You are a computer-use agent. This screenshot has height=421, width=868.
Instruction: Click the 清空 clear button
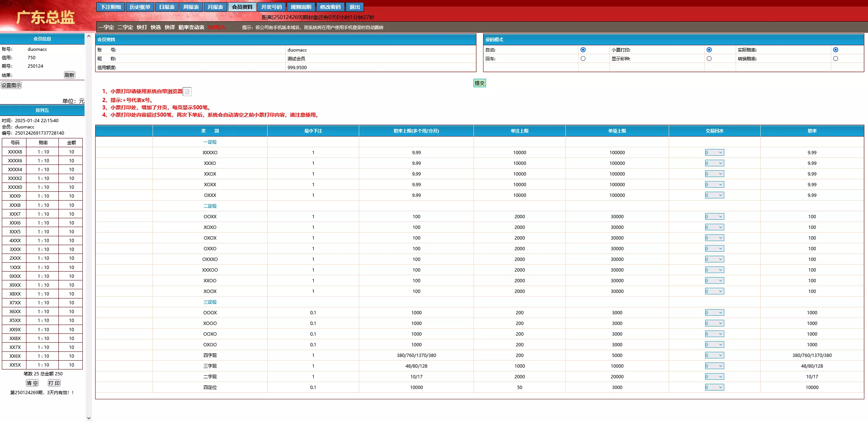pos(32,383)
